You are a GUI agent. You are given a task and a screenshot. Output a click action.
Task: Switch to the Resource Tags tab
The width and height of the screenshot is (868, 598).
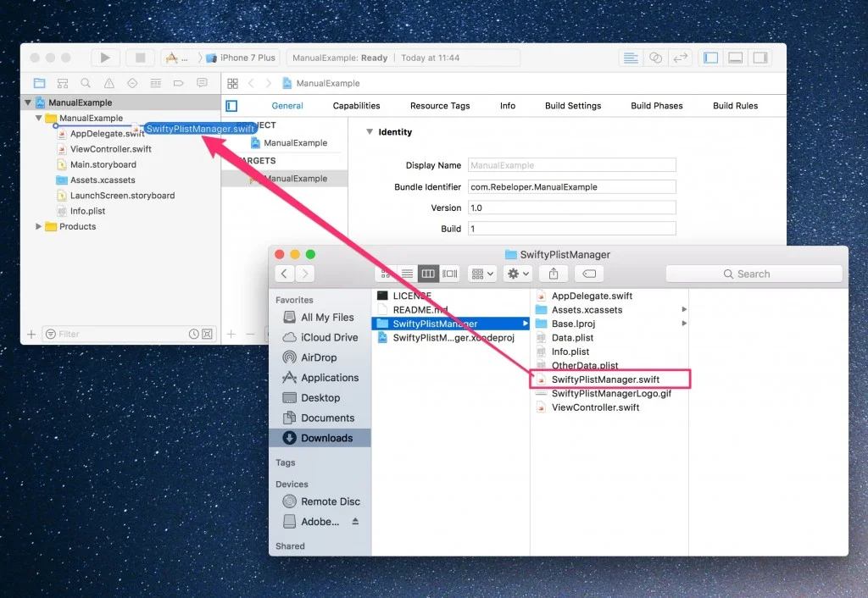pos(440,106)
